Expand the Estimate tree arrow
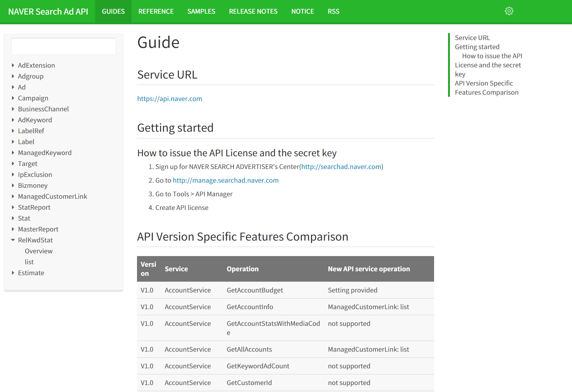Image resolution: width=572 pixels, height=392 pixels. 13,273
